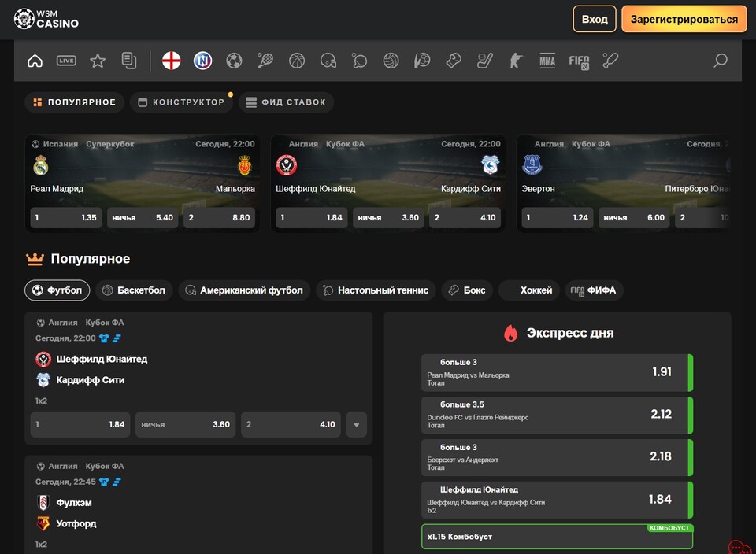Expand more markets for Sheffield vs Cardiff
This screenshot has width=756, height=554.
pos(356,424)
